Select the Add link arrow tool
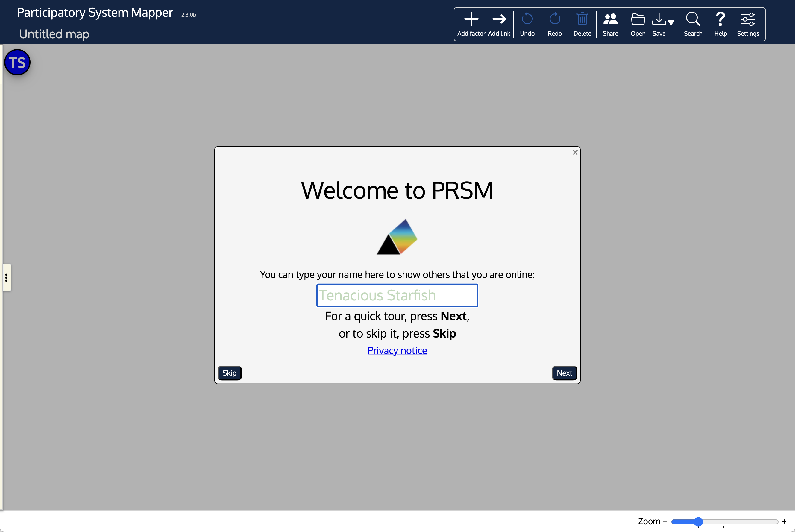The image size is (795, 532). coord(499,19)
